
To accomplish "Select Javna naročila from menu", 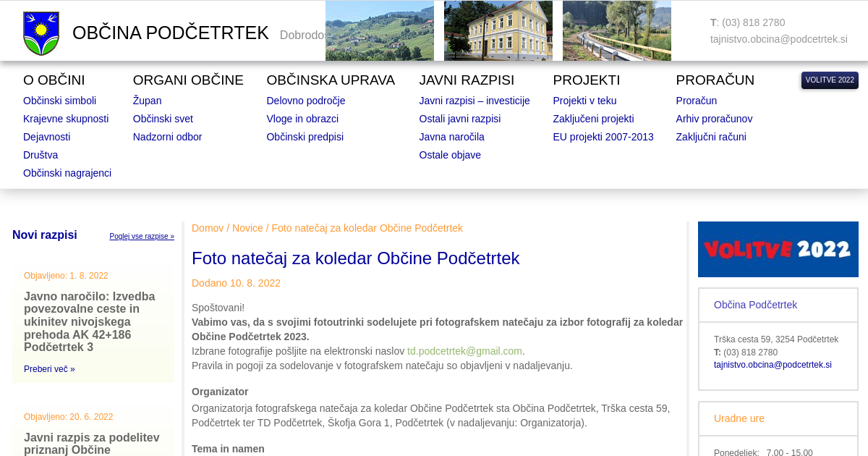I will [451, 137].
